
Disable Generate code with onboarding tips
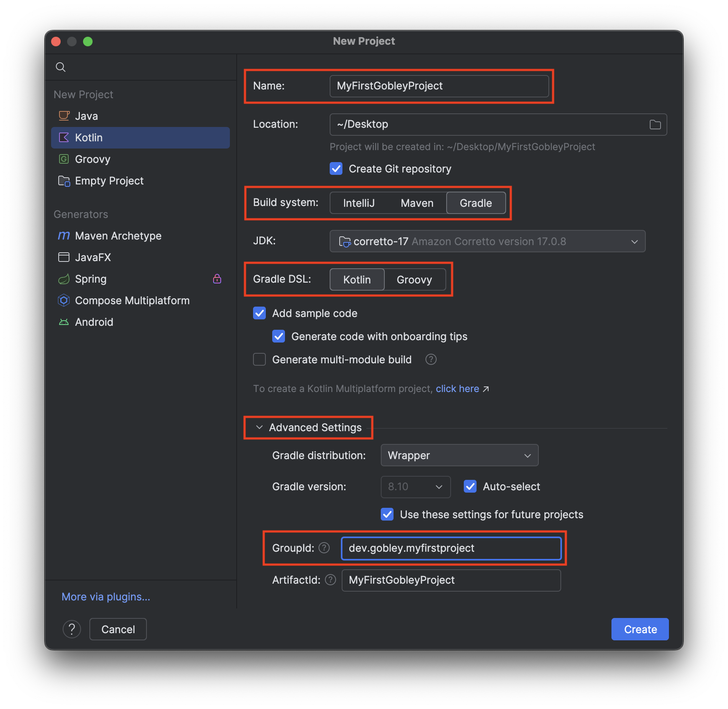279,336
